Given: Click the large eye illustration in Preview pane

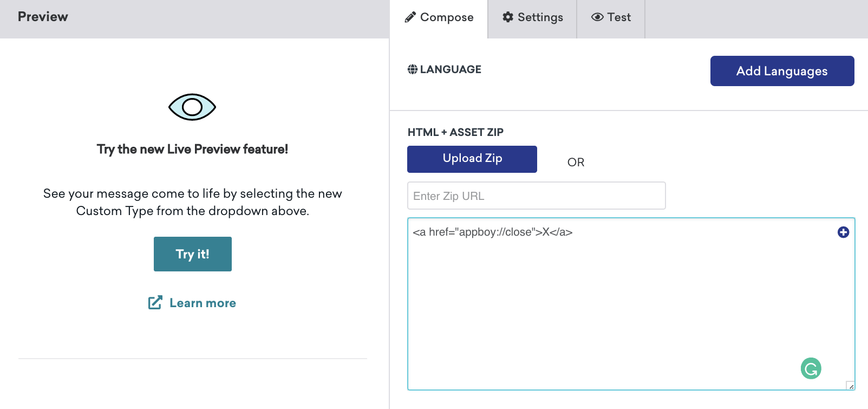Looking at the screenshot, I should tap(192, 107).
